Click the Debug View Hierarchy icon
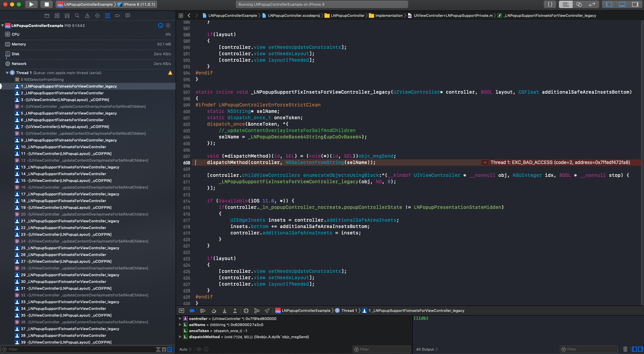Viewport: 644px width, 354px height. pyautogui.click(x=246, y=311)
